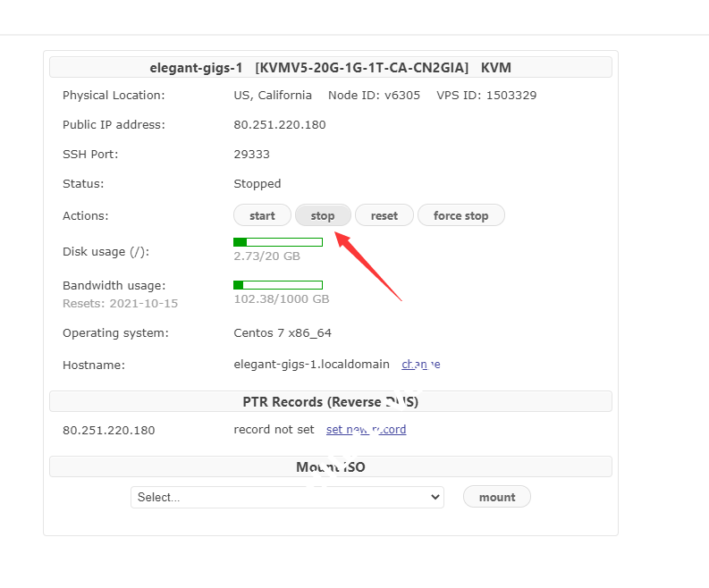Click the VPS ID 1503329 text
Screen dimensions: 709x588
pos(486,96)
